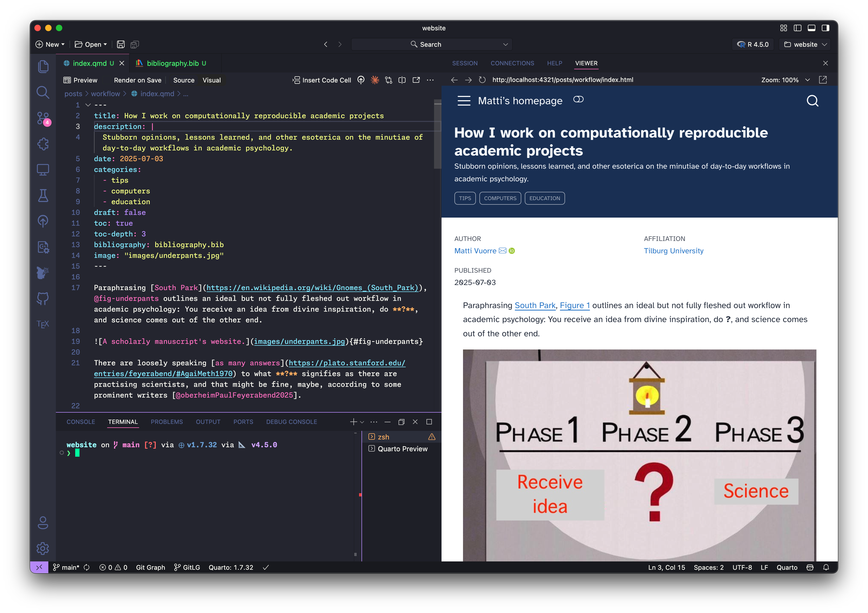Toggle dark mode switch on Matti's homepage
Image resolution: width=868 pixels, height=613 pixels.
click(x=578, y=99)
